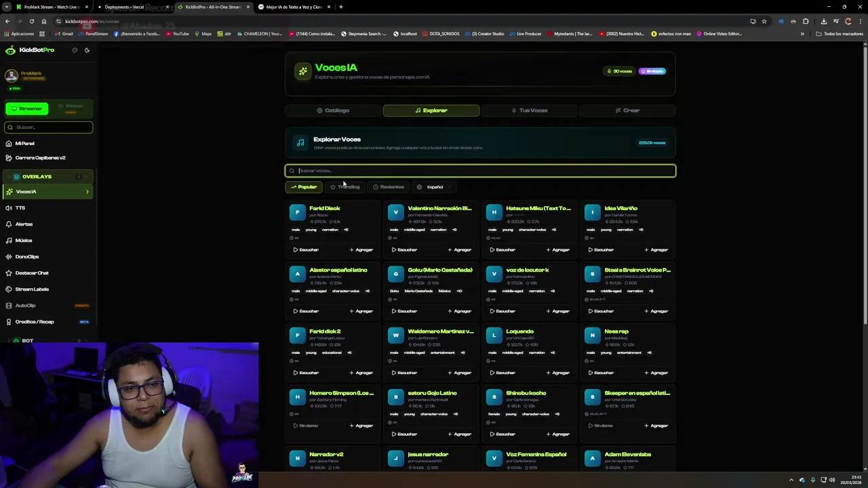Viewport: 868px width, 488px height.
Task: Focus the Buscar voces search field
Action: point(480,171)
